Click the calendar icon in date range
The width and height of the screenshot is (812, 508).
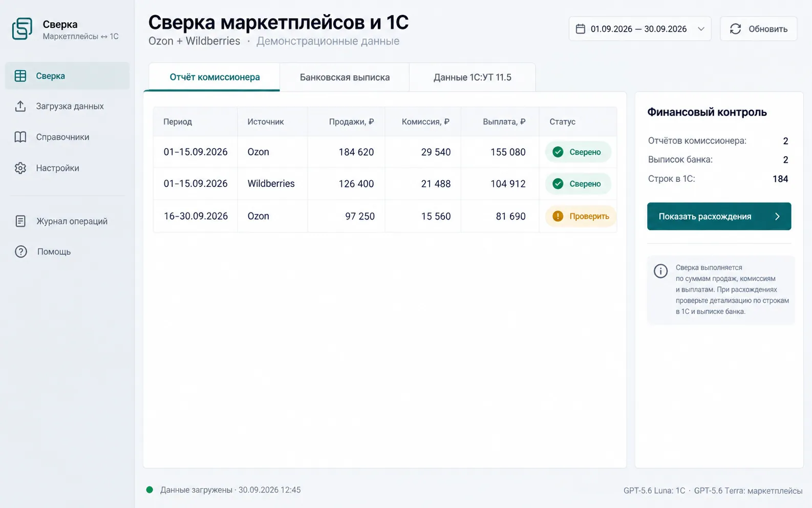tap(581, 29)
